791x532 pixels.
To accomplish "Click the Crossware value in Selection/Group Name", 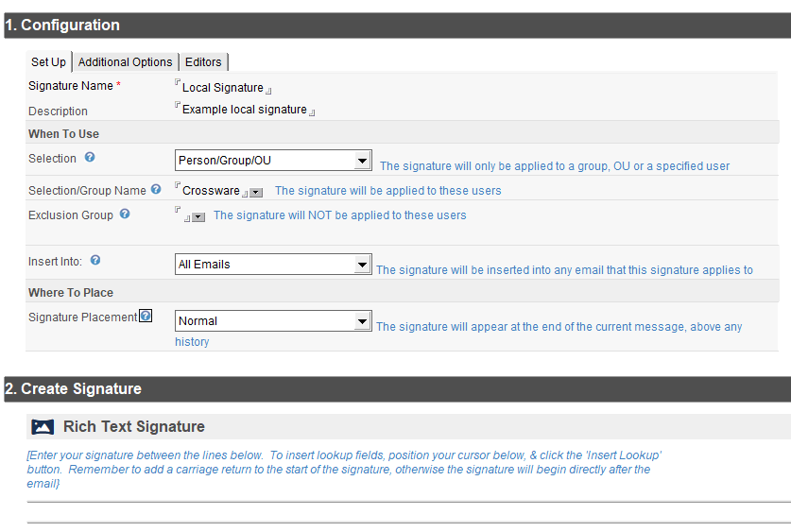I will click(x=211, y=191).
